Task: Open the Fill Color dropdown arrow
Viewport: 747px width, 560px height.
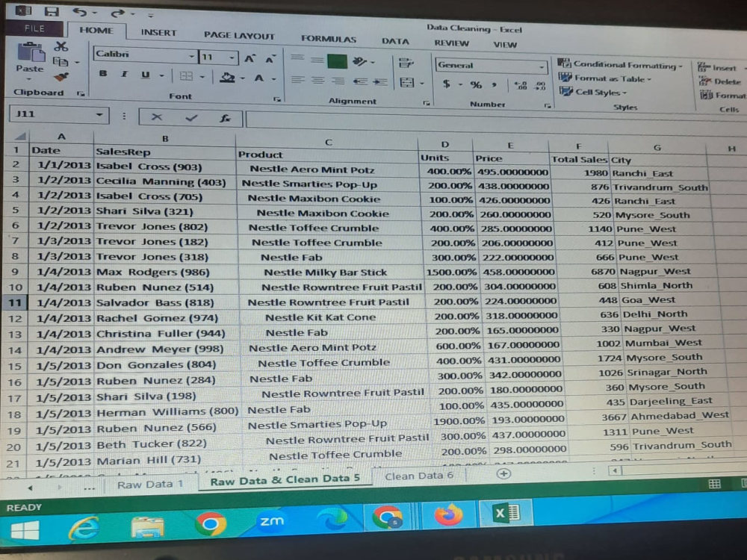Action: pos(243,78)
